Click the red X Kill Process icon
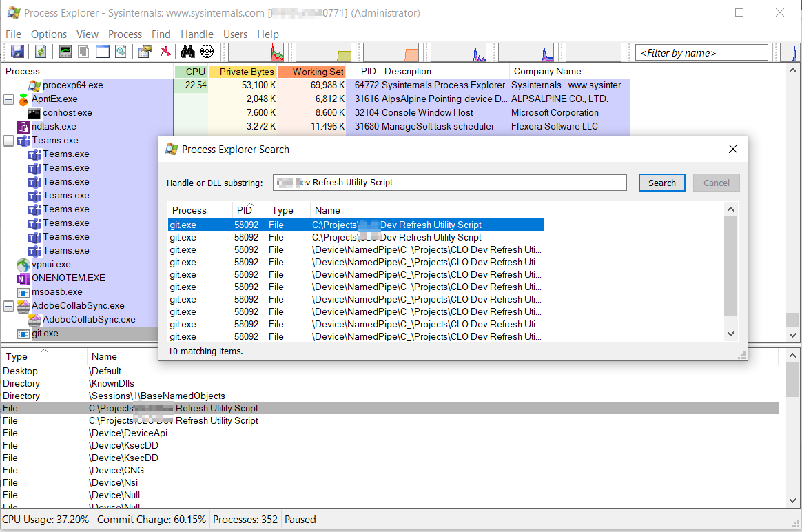 165,52
